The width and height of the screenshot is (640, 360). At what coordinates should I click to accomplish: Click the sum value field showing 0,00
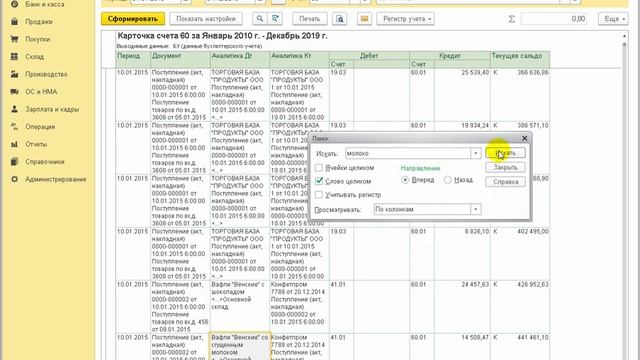click(x=554, y=19)
